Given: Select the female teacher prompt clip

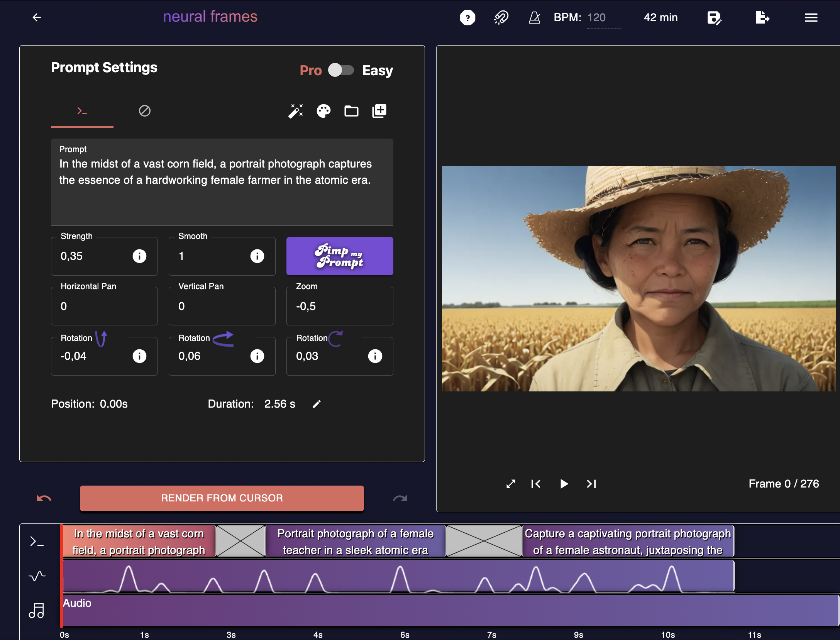Looking at the screenshot, I should pos(355,542).
